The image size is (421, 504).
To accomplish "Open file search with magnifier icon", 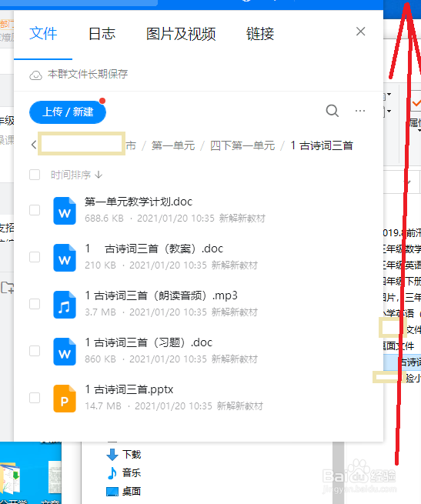I will [332, 111].
